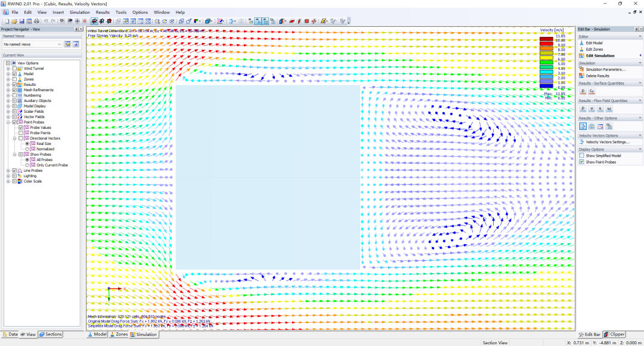The image size is (644, 346).
Task: Switch to the Model bottom tab
Action: coord(97,335)
